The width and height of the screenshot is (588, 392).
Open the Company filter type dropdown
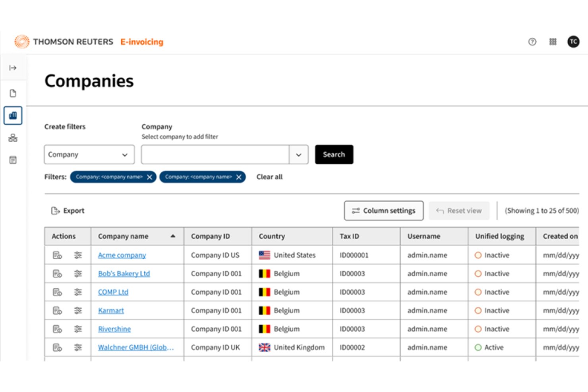89,154
